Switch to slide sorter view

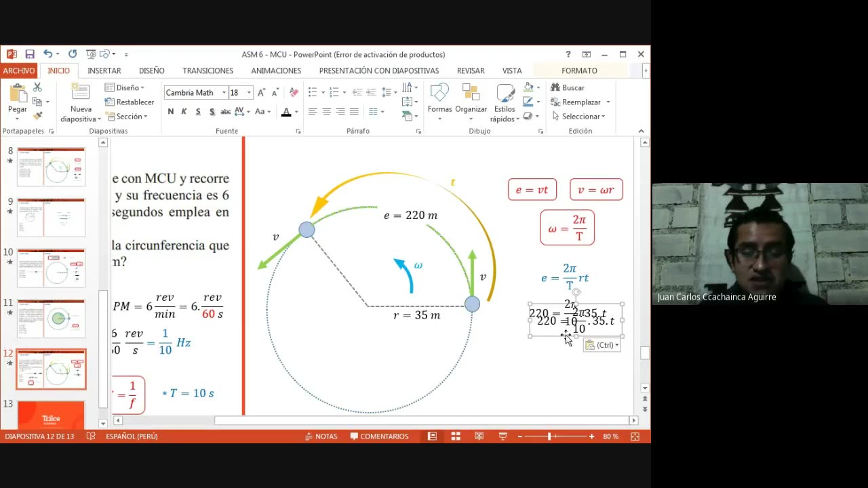tap(456, 436)
